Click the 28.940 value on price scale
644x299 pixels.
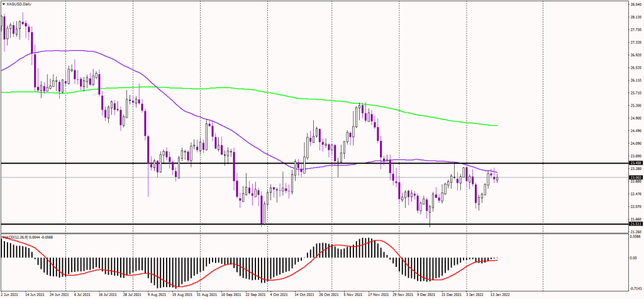point(635,3)
